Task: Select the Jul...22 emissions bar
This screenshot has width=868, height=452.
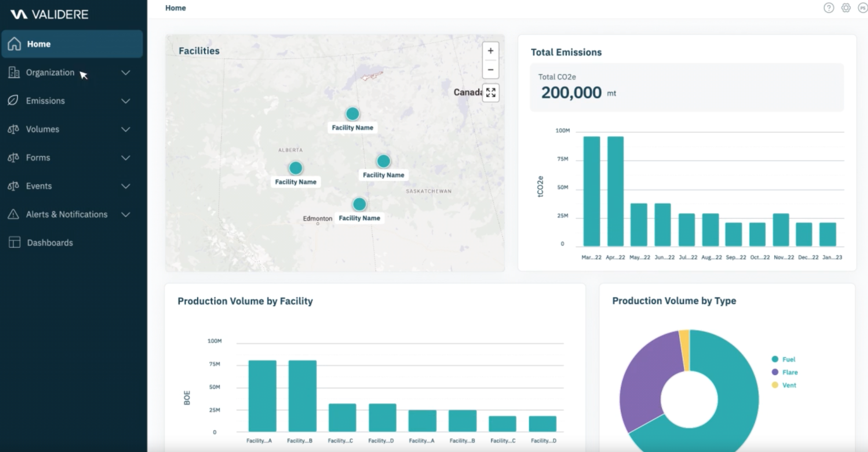Action: tap(686, 230)
